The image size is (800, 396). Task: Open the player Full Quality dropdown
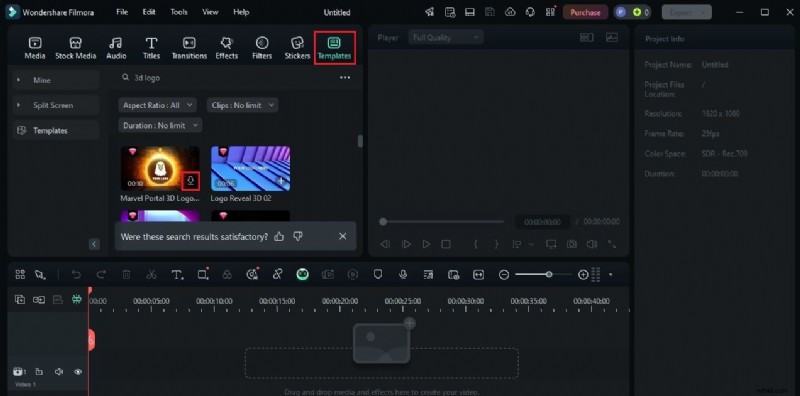click(445, 37)
